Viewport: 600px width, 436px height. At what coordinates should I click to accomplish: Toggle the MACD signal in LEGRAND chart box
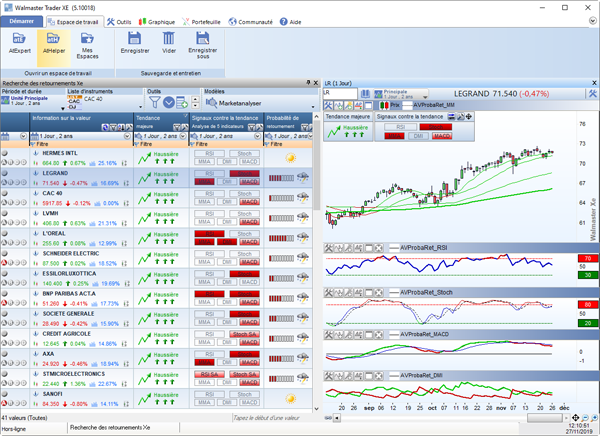coord(442,136)
